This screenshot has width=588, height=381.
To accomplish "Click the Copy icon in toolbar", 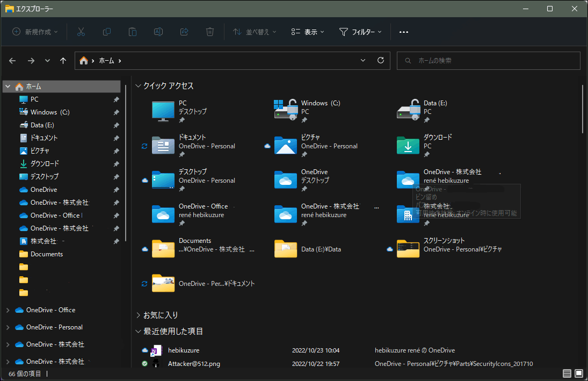I will (107, 32).
